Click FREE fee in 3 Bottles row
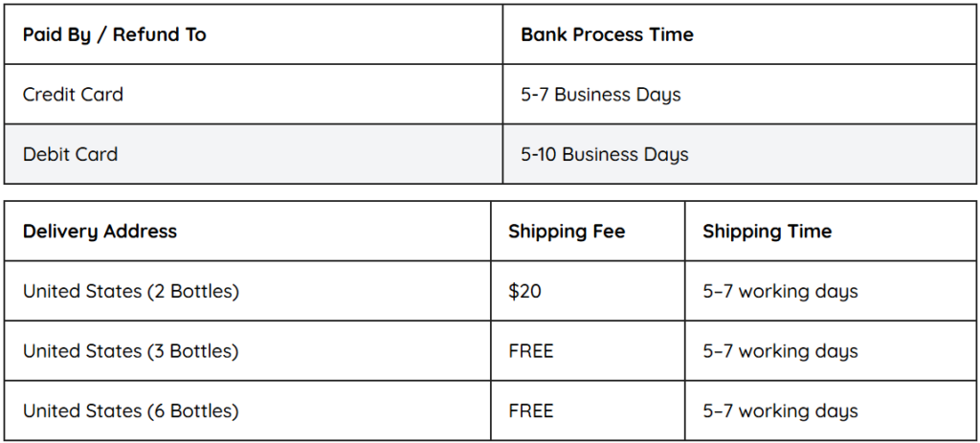980x443 pixels. coord(588,351)
